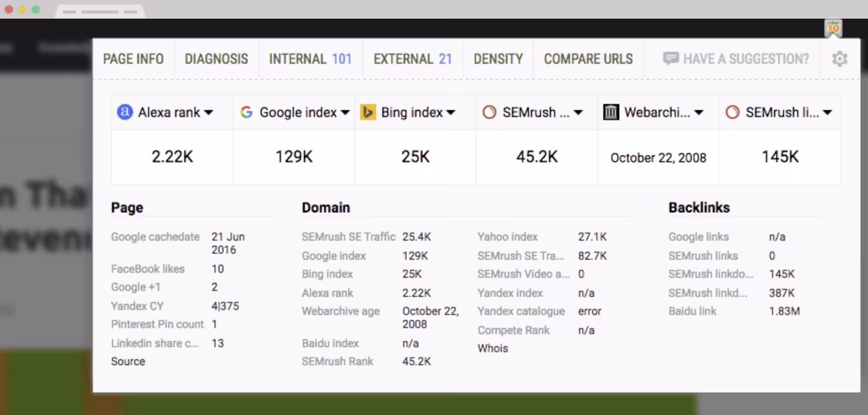Click the 45.2K SEMrush value in the top row
868x415 pixels.
[537, 157]
